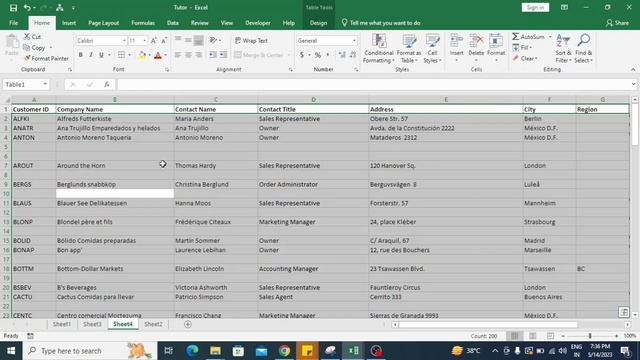Add a new sheet with plus button

(x=188, y=324)
